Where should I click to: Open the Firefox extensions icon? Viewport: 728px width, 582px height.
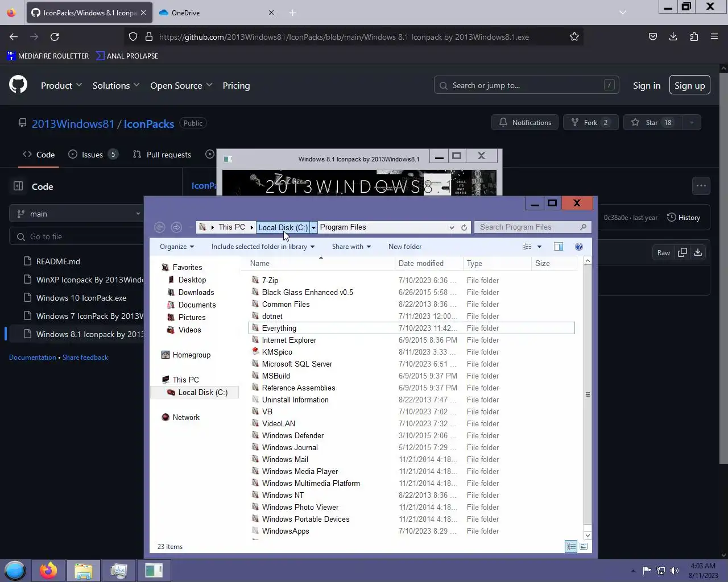pyautogui.click(x=694, y=36)
